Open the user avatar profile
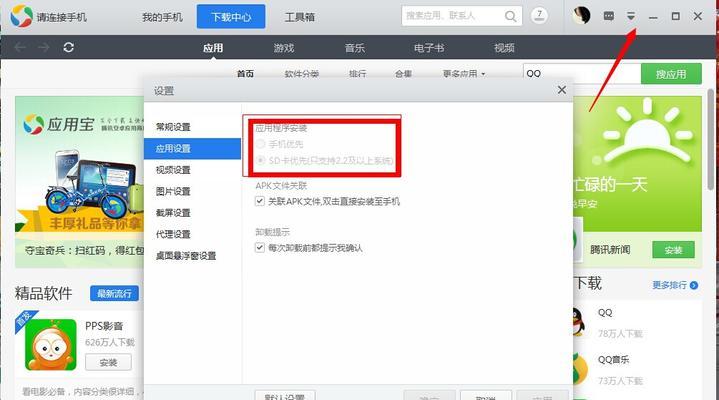 tap(581, 16)
